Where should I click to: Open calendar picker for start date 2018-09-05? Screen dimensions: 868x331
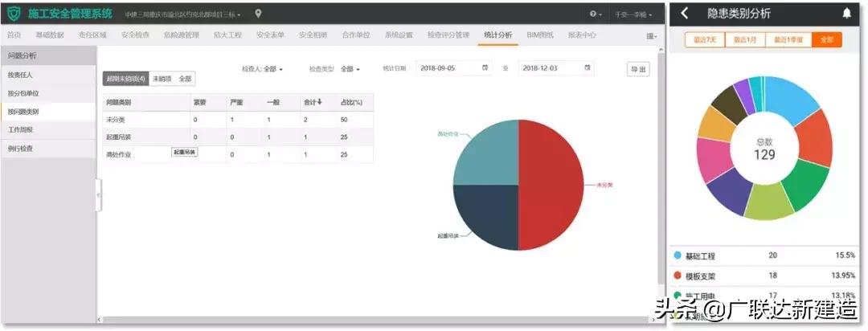click(485, 68)
